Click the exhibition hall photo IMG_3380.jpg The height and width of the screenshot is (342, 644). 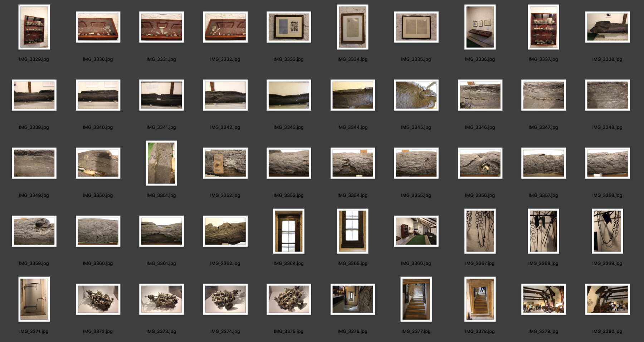click(607, 299)
